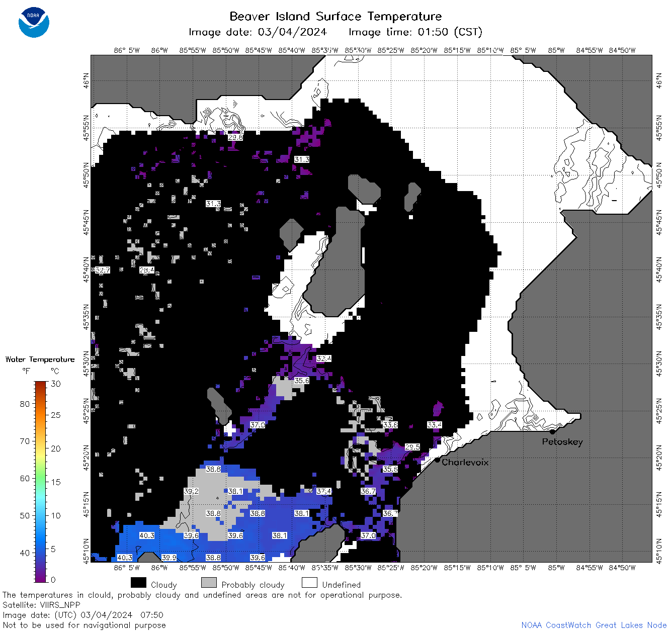672x633 pixels.
Task: Click the Image time 01:50 (CST) text
Action: pyautogui.click(x=415, y=32)
